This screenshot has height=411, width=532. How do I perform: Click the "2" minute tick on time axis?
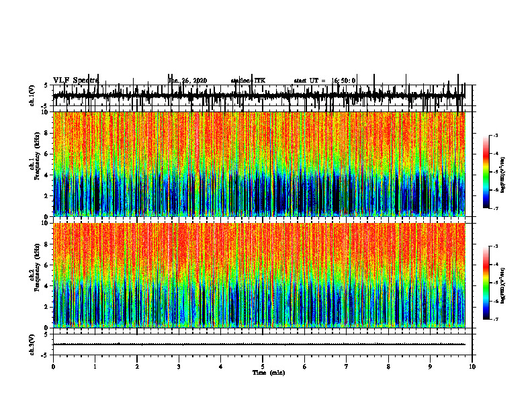[x=137, y=367]
